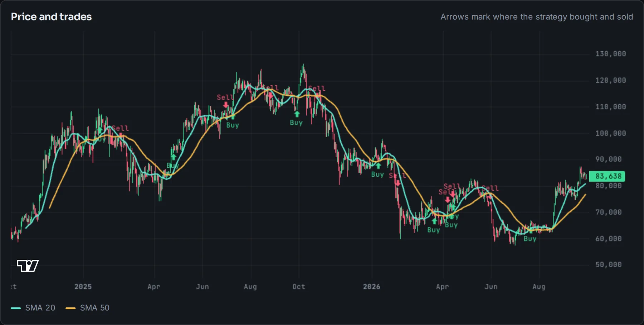Click the Sell marker right of the October 2025 peak
644x325 pixels.
[318, 95]
